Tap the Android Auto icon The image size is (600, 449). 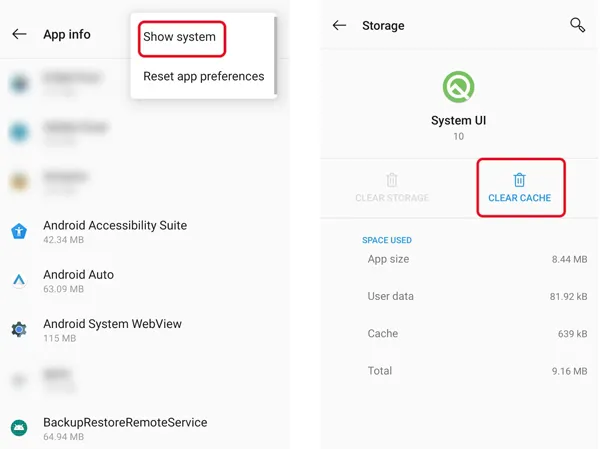(x=19, y=280)
